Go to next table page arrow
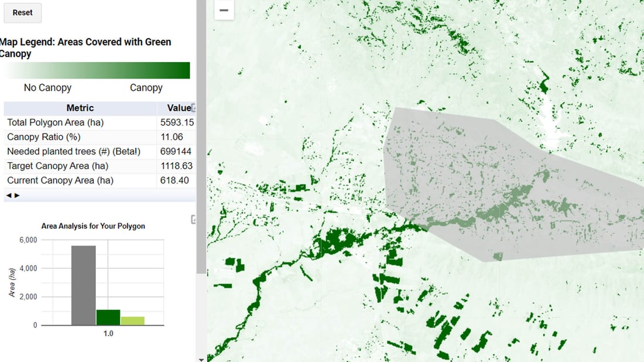 pyautogui.click(x=17, y=195)
